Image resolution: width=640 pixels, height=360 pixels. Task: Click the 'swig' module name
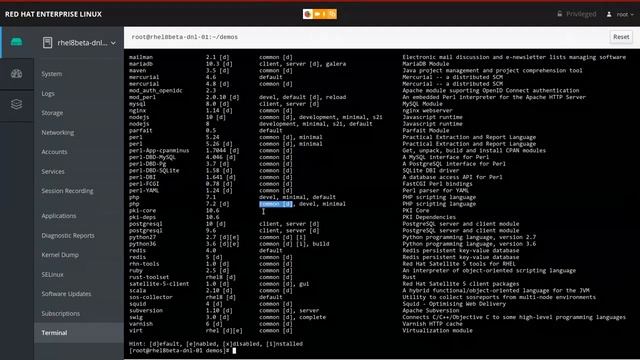tap(136, 317)
